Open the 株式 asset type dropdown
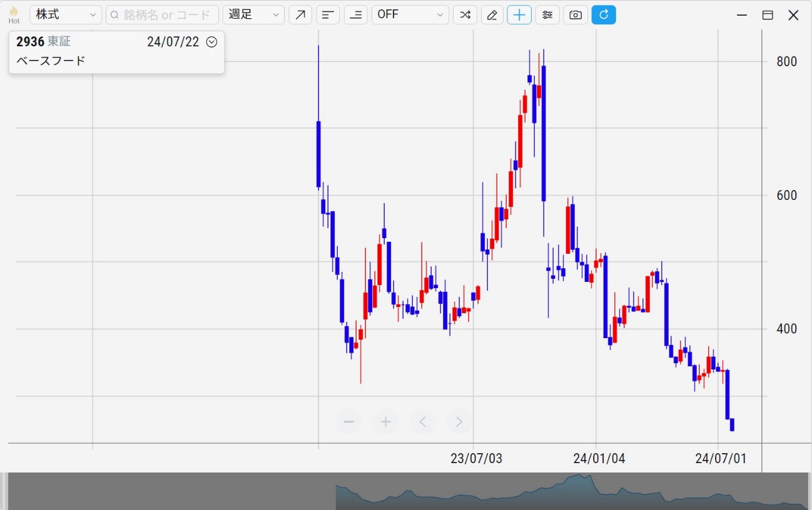Image resolution: width=812 pixels, height=510 pixels. coord(65,15)
